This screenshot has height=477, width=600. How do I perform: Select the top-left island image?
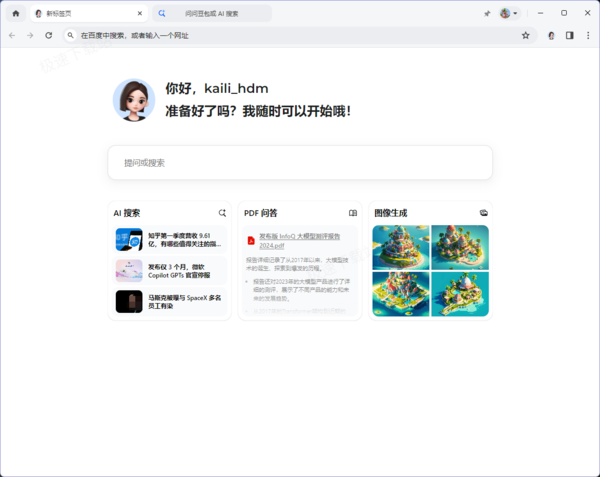[401, 247]
